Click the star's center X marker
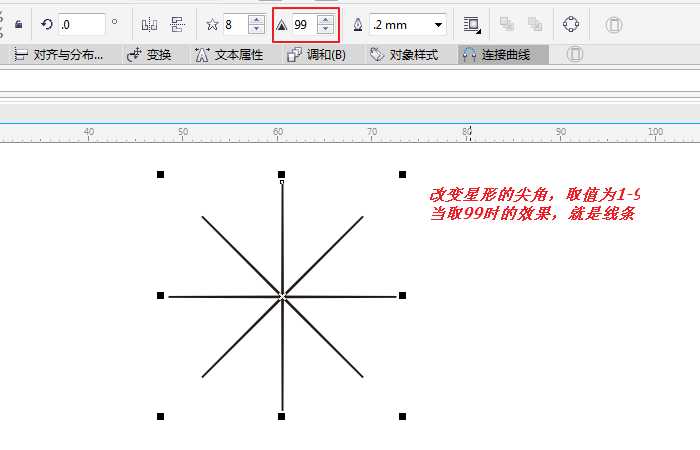 point(282,296)
